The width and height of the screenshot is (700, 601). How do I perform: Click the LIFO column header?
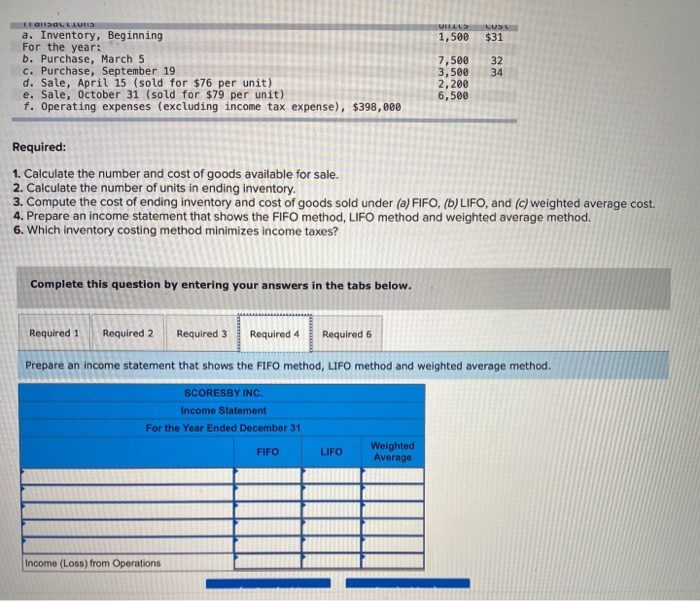tap(331, 452)
